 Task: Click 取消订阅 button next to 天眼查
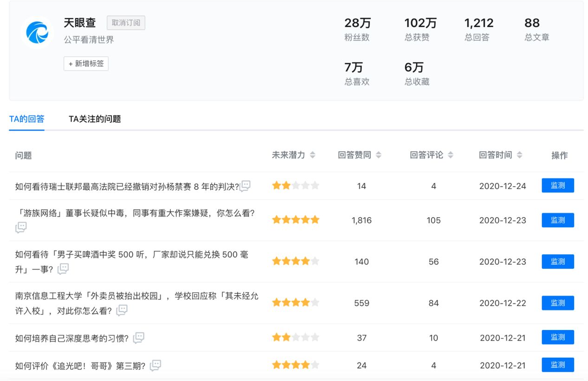(x=126, y=23)
